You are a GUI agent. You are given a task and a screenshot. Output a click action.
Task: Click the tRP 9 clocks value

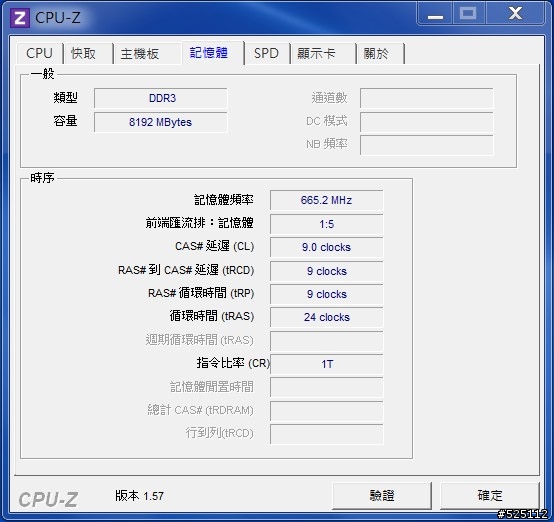click(326, 294)
